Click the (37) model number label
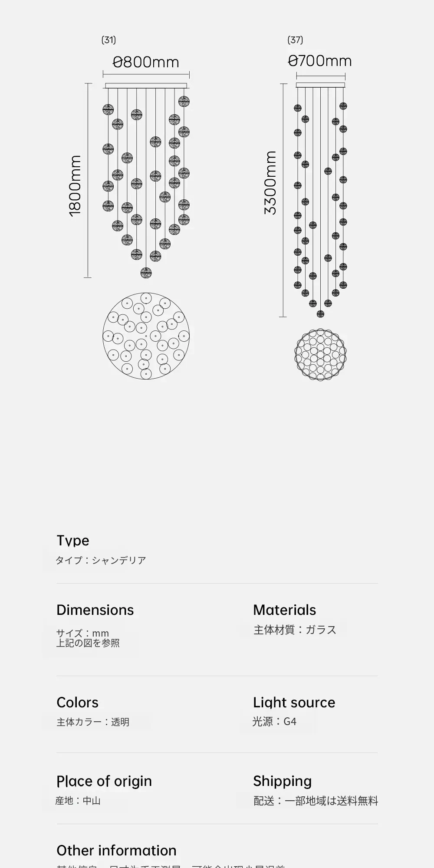The image size is (434, 868). point(295,40)
